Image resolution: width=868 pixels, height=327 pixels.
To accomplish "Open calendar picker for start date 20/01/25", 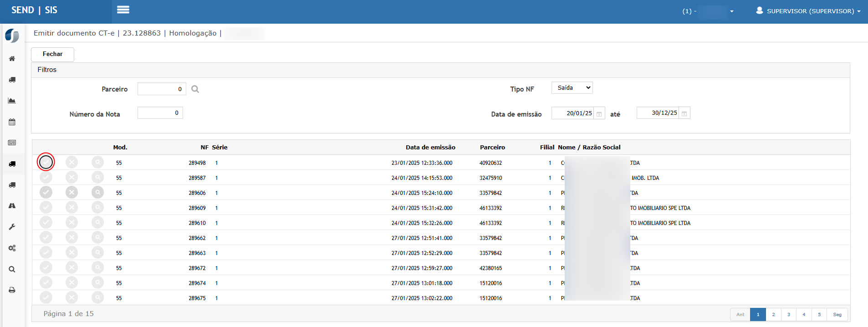I will pyautogui.click(x=599, y=114).
